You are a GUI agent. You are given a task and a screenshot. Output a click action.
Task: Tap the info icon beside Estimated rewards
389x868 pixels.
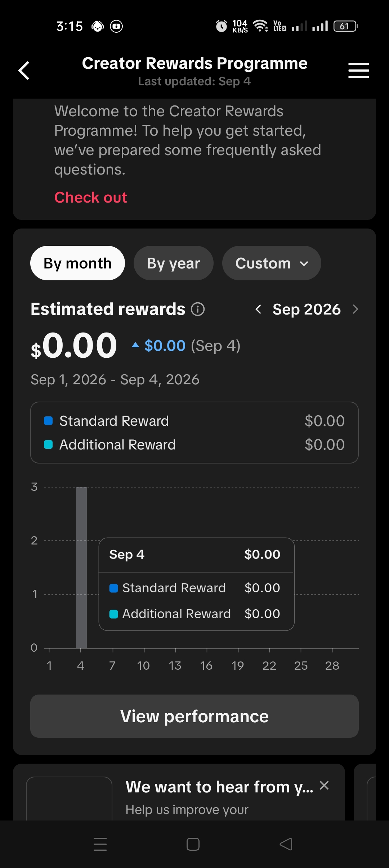pos(198,309)
